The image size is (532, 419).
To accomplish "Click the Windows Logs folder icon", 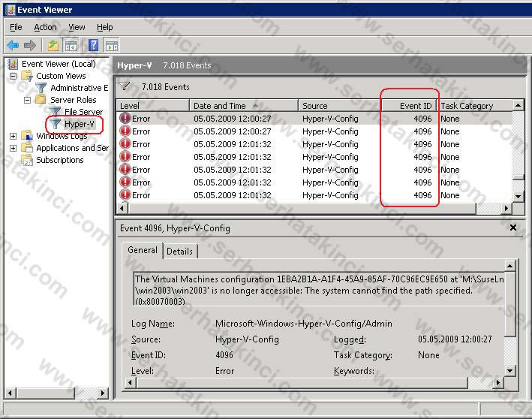I will 26,135.
